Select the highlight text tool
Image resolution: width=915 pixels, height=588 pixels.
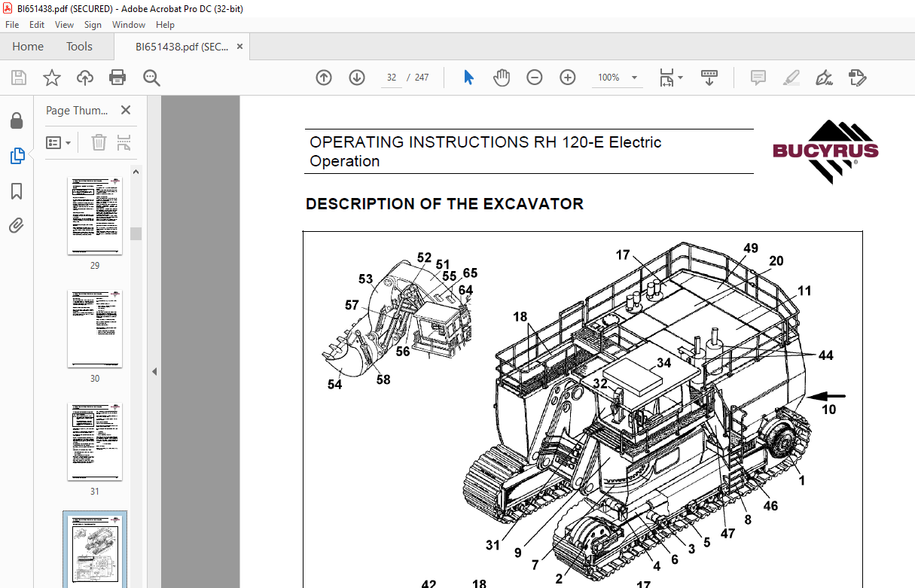791,78
